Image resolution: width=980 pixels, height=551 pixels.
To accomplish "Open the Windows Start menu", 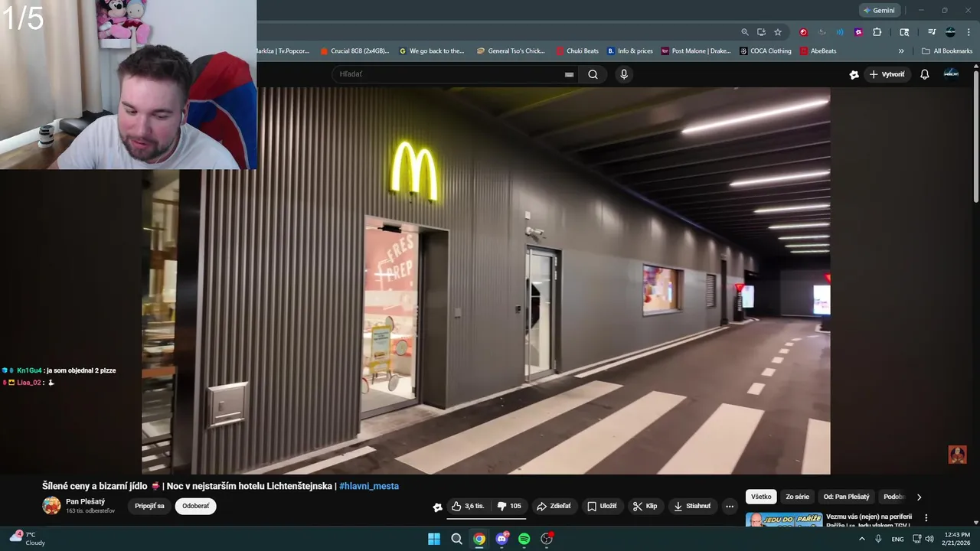I will 434,539.
